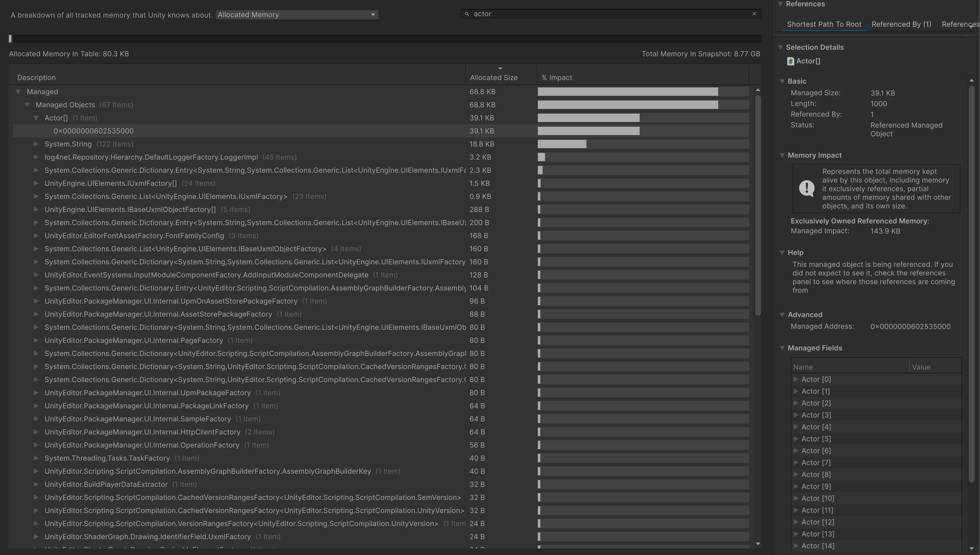Expand Actor [10] managed field
980x555 pixels.
(x=796, y=498)
